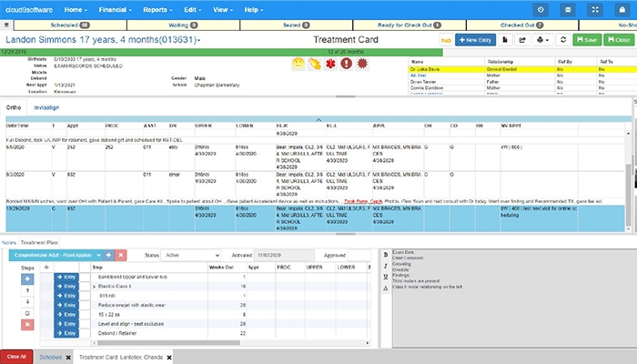Open the Financial menu
This screenshot has width=637, height=364.
115,9
